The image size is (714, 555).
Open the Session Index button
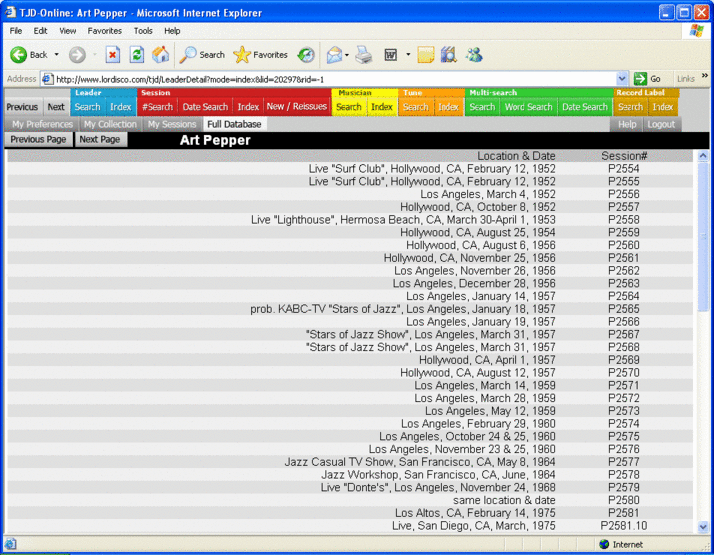tap(248, 107)
